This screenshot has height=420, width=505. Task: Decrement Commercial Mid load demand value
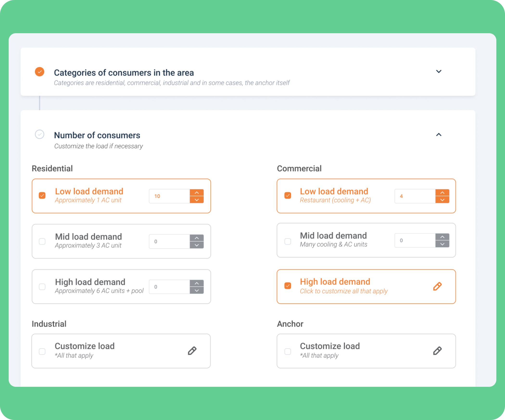(442, 244)
